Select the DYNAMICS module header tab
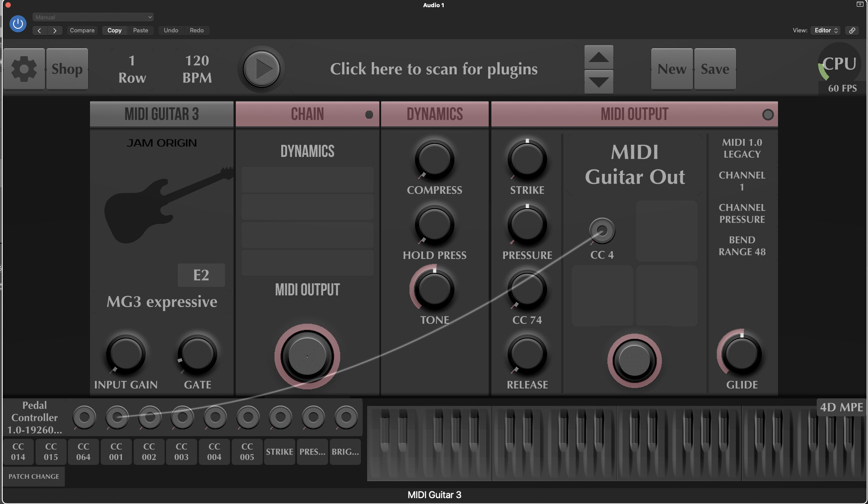Viewport: 868px width, 504px height. (x=434, y=114)
